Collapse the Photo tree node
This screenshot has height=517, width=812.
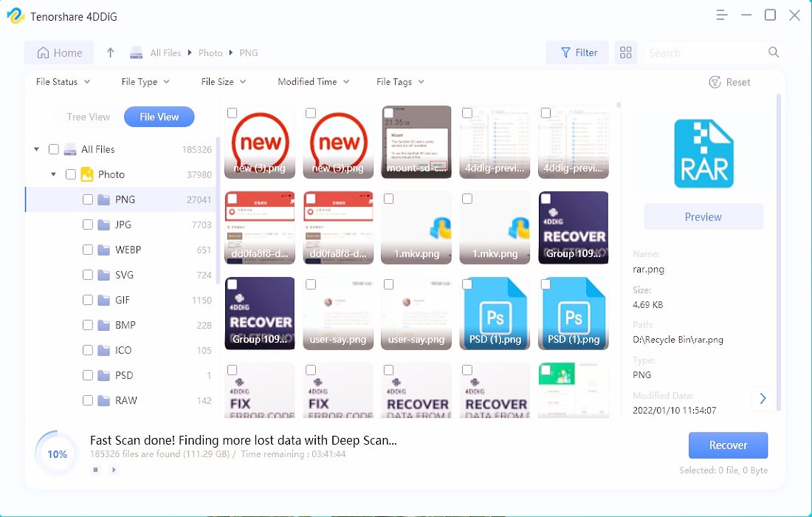(x=54, y=174)
